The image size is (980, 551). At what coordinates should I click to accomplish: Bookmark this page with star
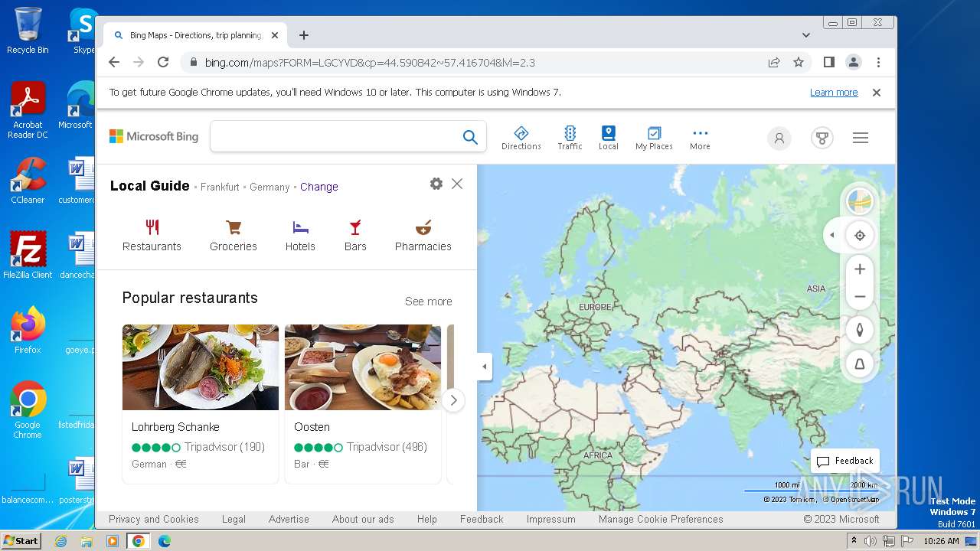[x=799, y=63]
